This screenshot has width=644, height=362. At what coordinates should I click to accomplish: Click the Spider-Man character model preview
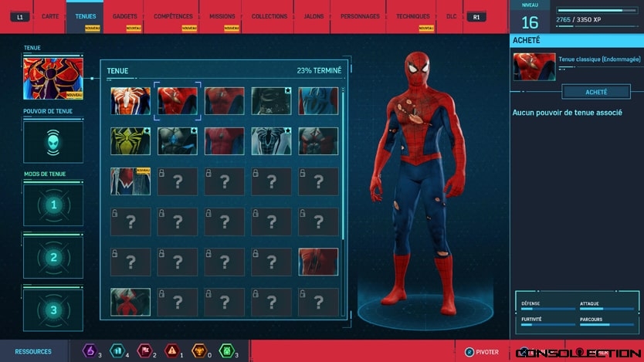point(418,183)
